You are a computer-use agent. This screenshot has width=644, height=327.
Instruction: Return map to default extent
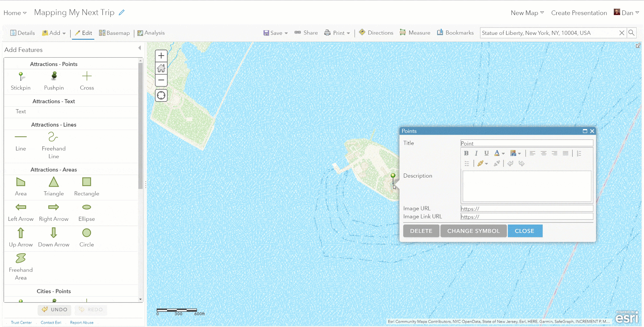coord(161,68)
